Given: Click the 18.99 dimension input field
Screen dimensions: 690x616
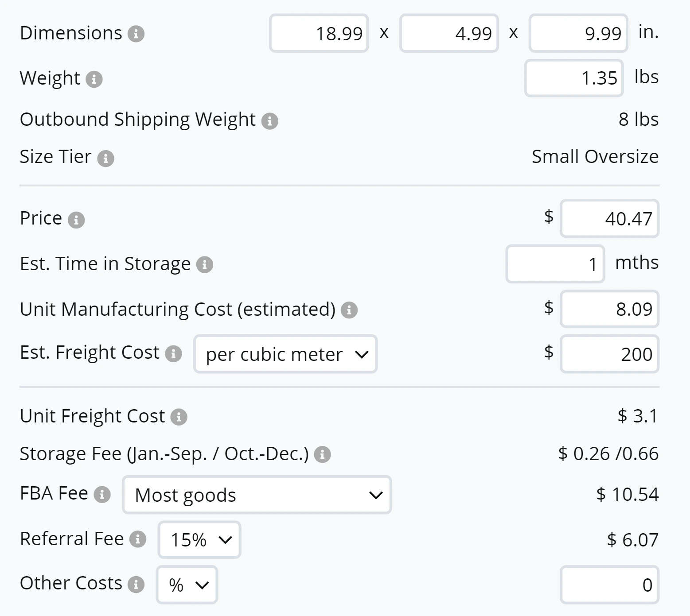Looking at the screenshot, I should tap(319, 34).
